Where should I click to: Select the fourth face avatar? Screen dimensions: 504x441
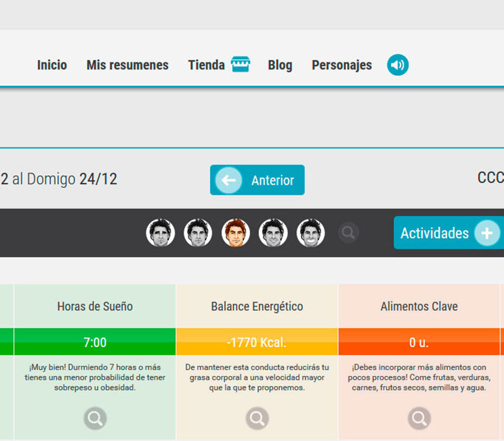tap(273, 233)
